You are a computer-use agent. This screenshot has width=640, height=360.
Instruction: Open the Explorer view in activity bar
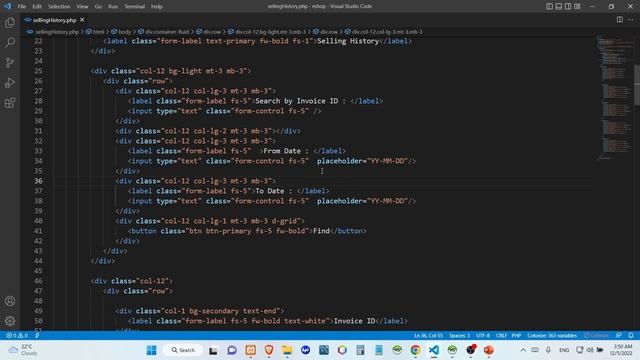[10, 22]
